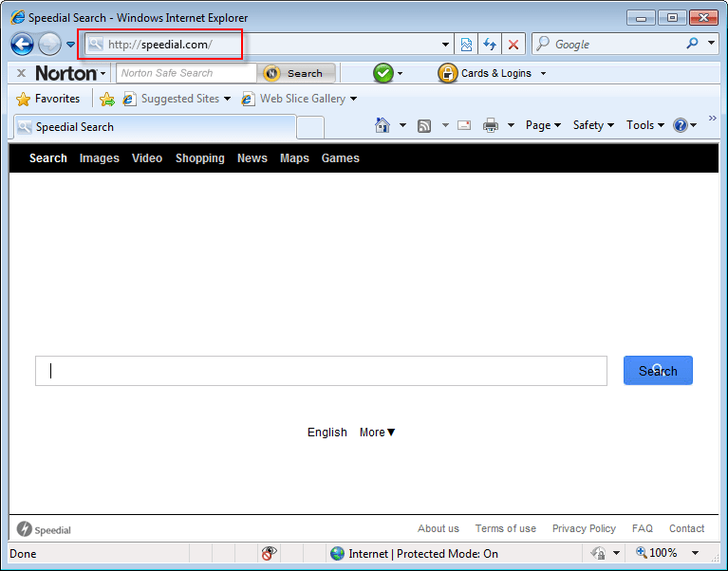Click the blue Help question mark icon
728x571 pixels.
[681, 125]
